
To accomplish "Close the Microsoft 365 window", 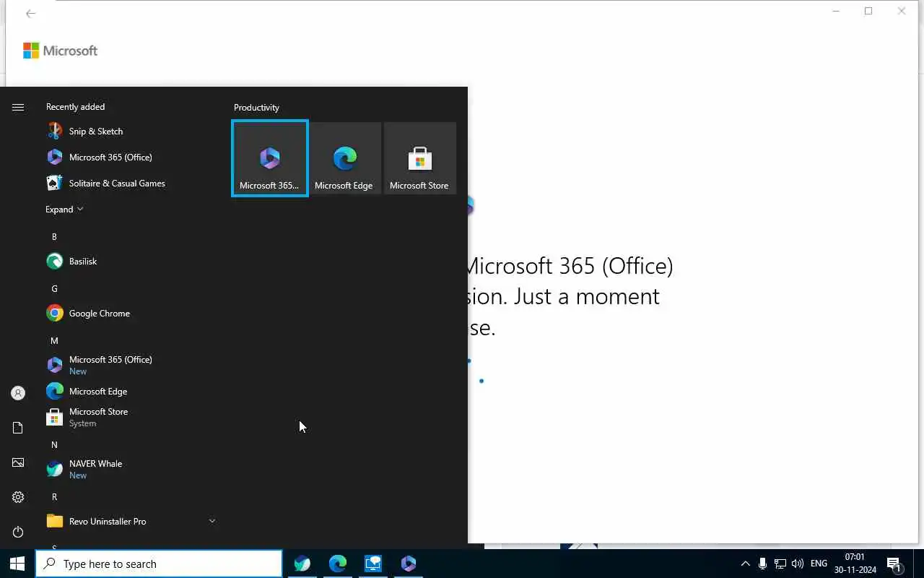I will 902,11.
